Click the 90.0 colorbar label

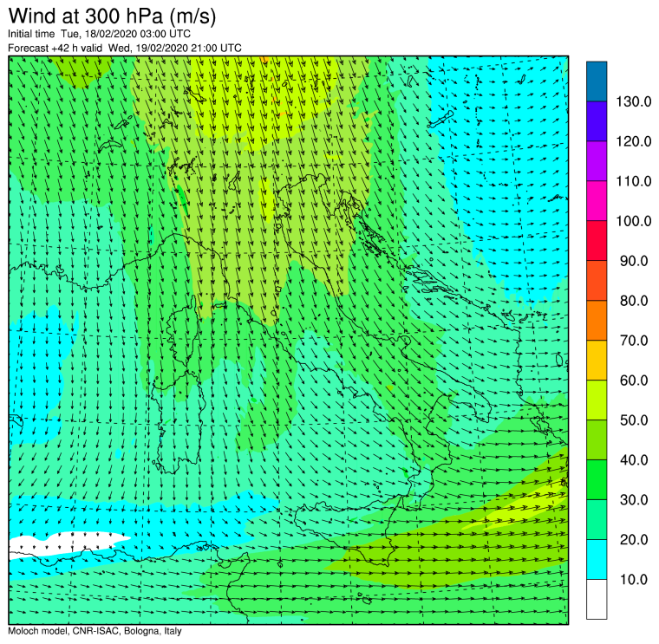pos(634,261)
